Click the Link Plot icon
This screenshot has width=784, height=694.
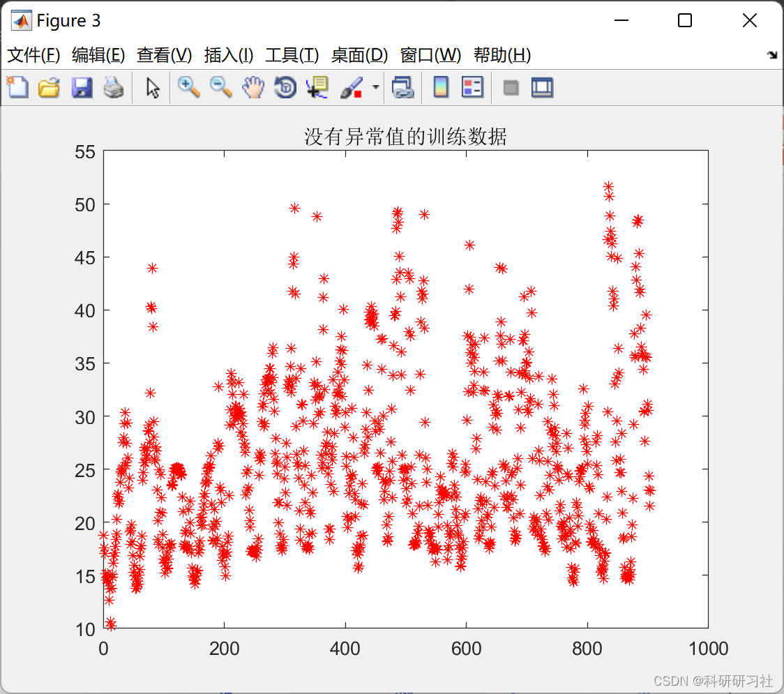click(x=403, y=87)
